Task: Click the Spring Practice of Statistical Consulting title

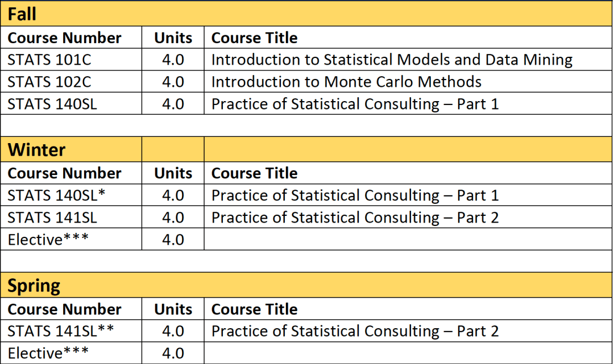Action: [x=355, y=331]
